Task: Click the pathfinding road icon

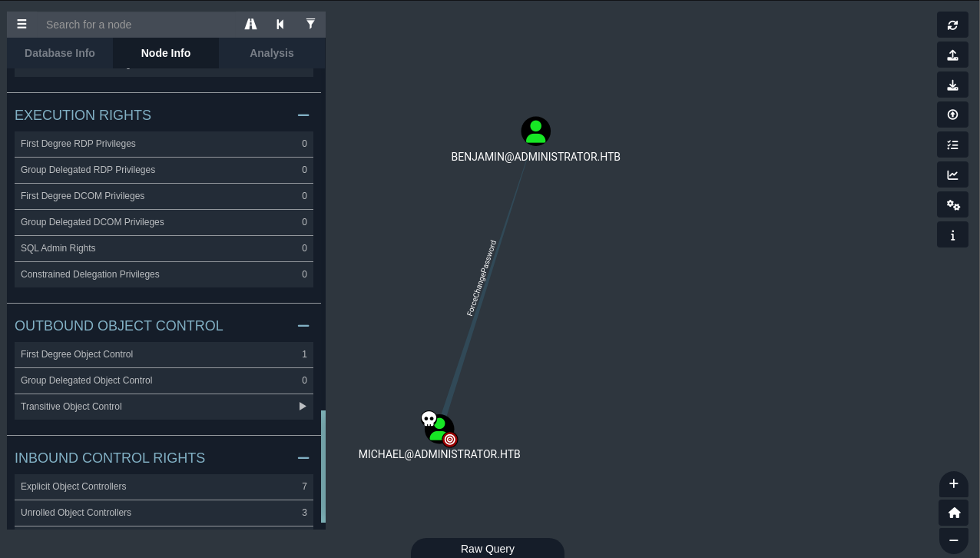Action: coord(250,25)
